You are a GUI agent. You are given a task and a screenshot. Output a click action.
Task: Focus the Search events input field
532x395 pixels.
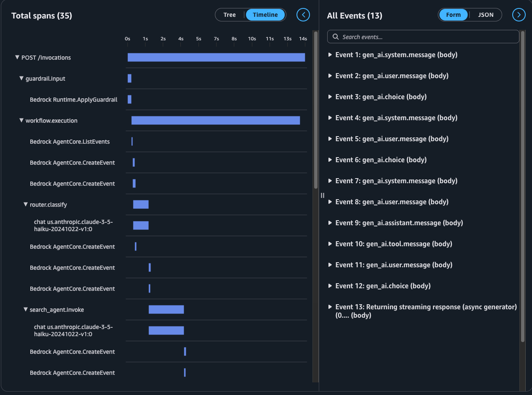pos(423,37)
